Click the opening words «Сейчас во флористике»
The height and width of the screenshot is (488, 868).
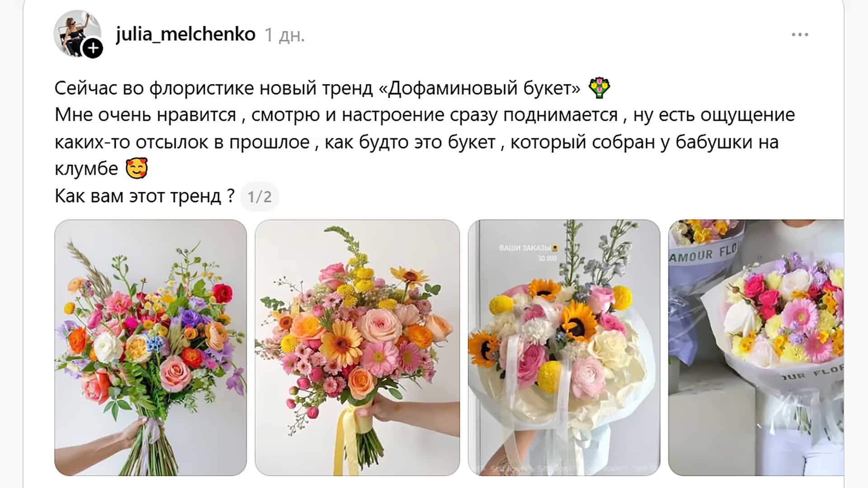click(x=154, y=88)
